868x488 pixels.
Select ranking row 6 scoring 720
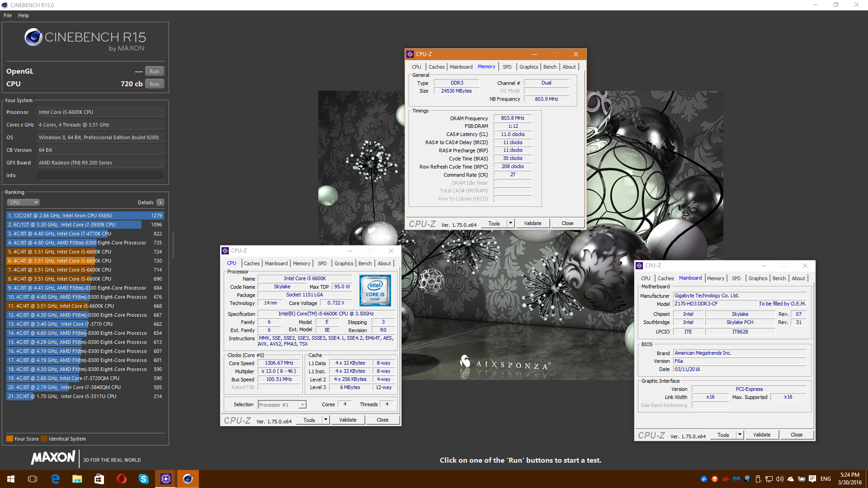pos(85,261)
